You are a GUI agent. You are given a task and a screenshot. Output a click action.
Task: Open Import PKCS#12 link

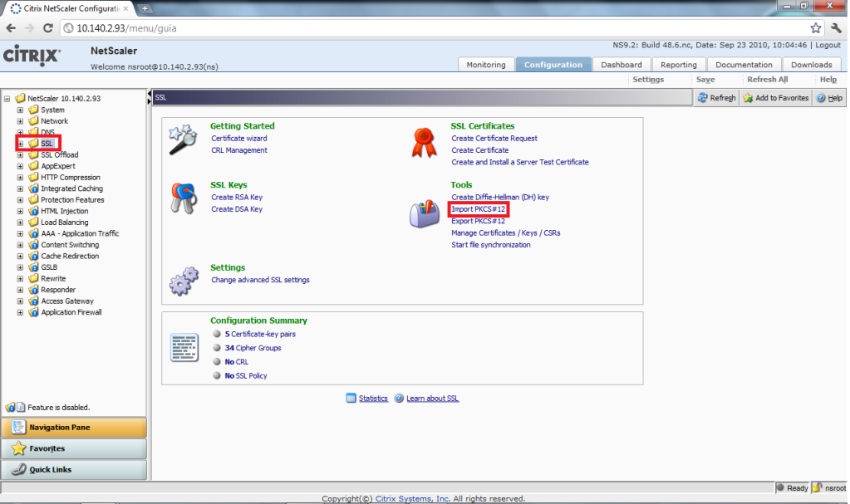click(478, 209)
